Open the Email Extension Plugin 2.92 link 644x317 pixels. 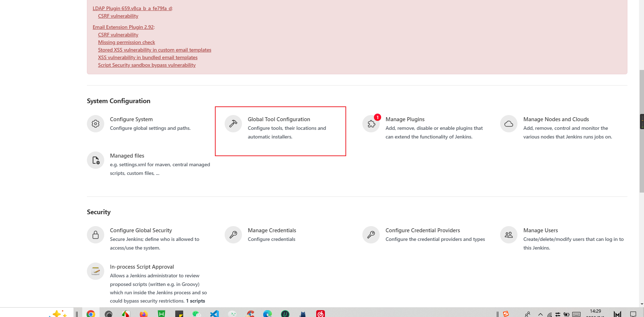[x=123, y=27]
